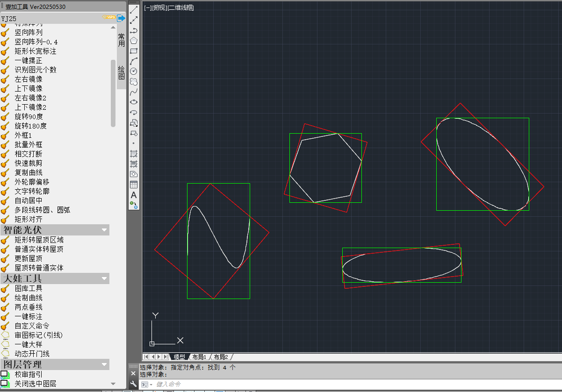Click 相交打断 in the tool list
Viewport: 562px width, 392px height.
pyautogui.click(x=29, y=154)
